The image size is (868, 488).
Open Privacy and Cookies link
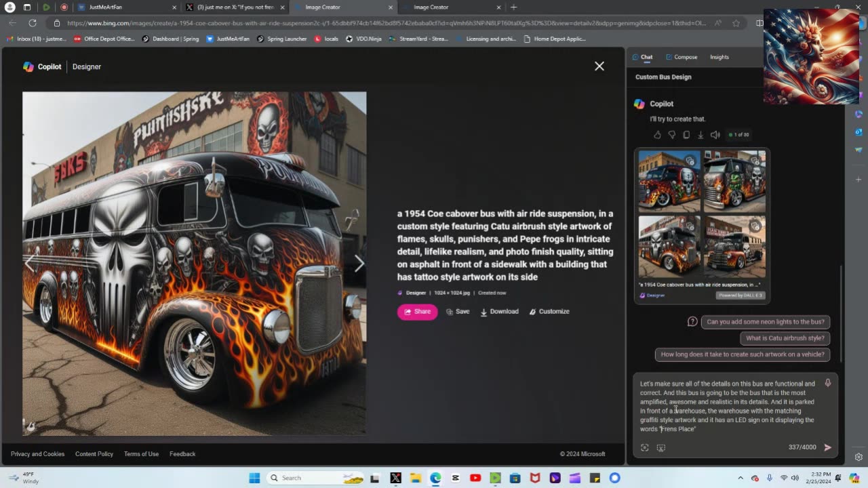coord(37,454)
